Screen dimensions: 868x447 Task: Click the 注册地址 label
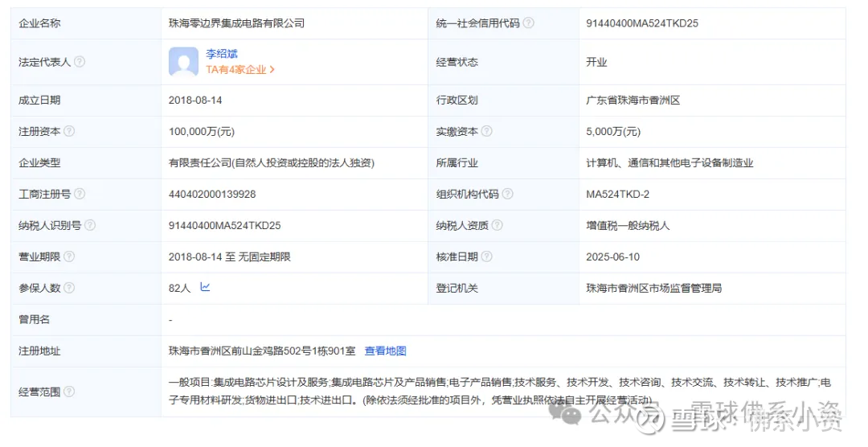(x=39, y=351)
